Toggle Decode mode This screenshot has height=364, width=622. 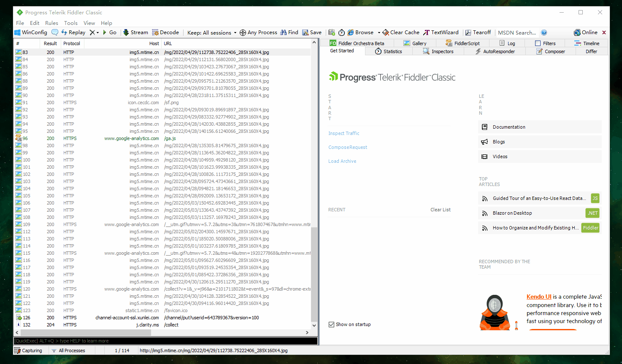click(x=165, y=32)
